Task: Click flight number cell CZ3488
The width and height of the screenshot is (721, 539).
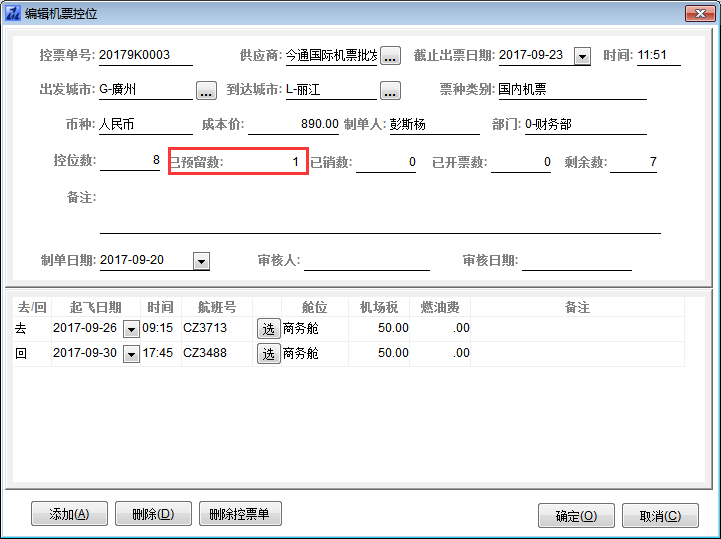Action: pyautogui.click(x=217, y=354)
